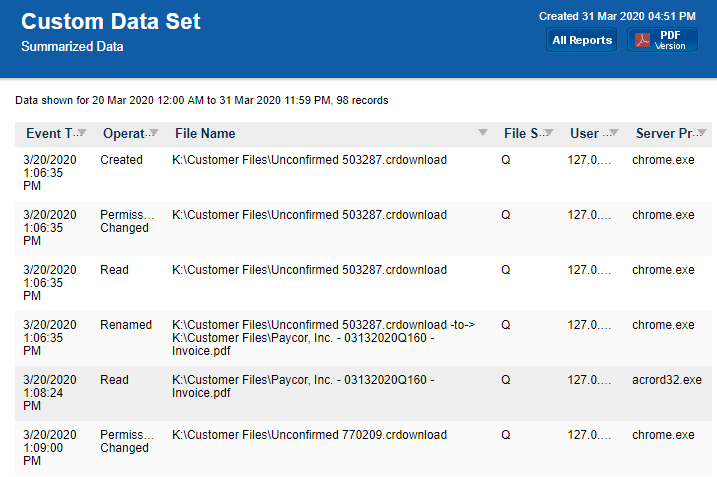
Task: Open the Event Time column filter arrow
Action: point(81,133)
